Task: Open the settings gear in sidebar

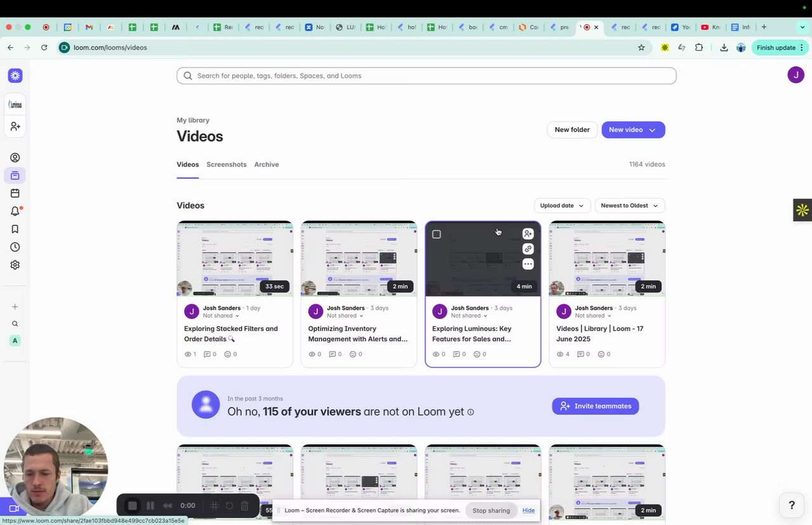Action: click(x=15, y=265)
